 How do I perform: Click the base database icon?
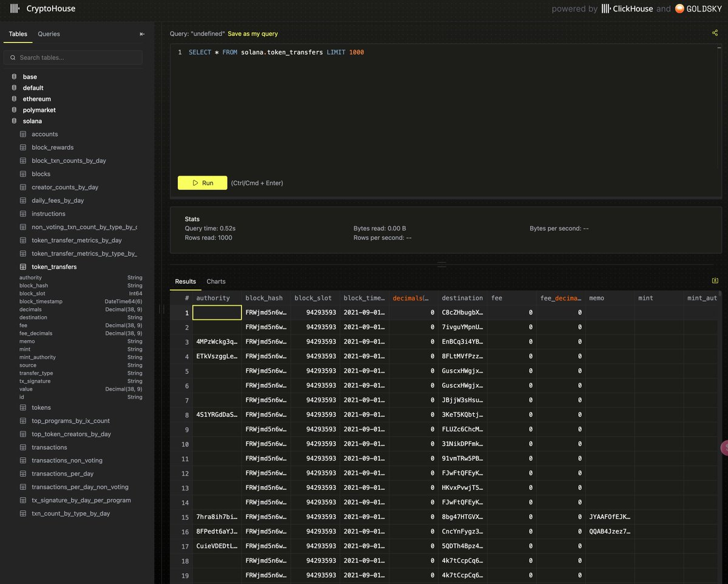pyautogui.click(x=14, y=77)
